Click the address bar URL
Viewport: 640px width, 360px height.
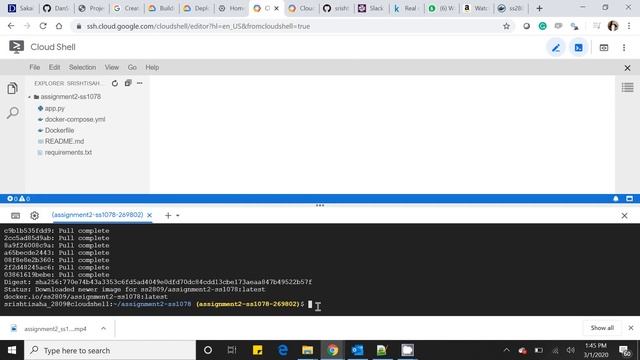coord(198,26)
